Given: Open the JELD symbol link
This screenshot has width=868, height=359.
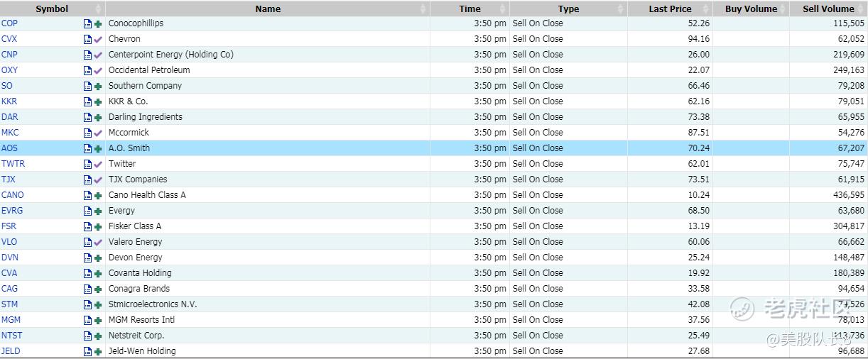Looking at the screenshot, I should [x=11, y=351].
